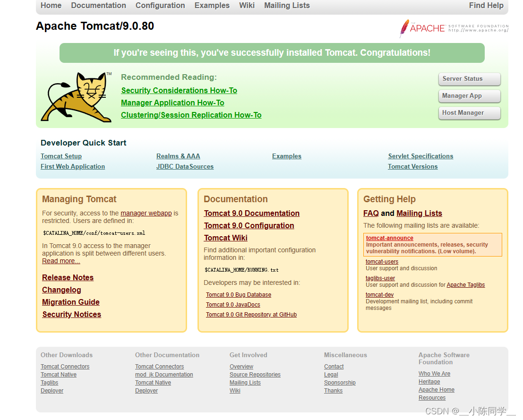The width and height of the screenshot is (523, 420).
Task: Open the Clustering/Session Replication How-To
Action: (191, 115)
